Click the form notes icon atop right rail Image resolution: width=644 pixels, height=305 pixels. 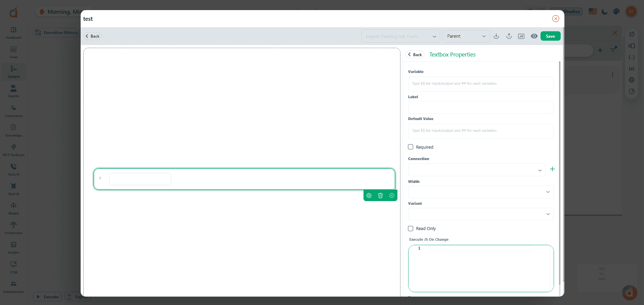point(632,34)
